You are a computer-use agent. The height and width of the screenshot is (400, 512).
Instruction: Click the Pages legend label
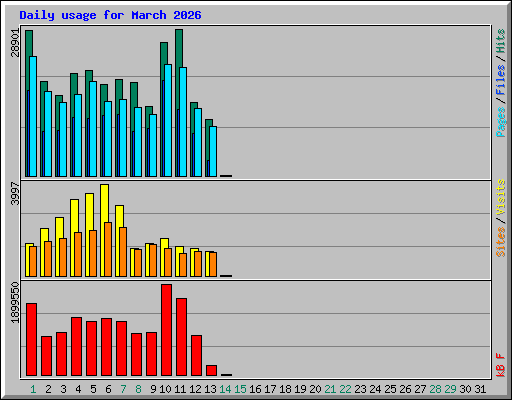(x=501, y=122)
